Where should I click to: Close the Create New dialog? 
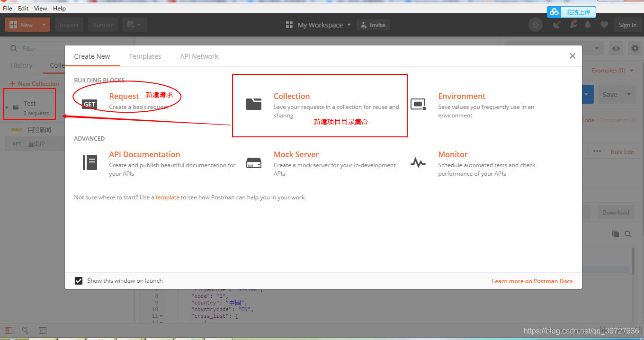point(572,56)
